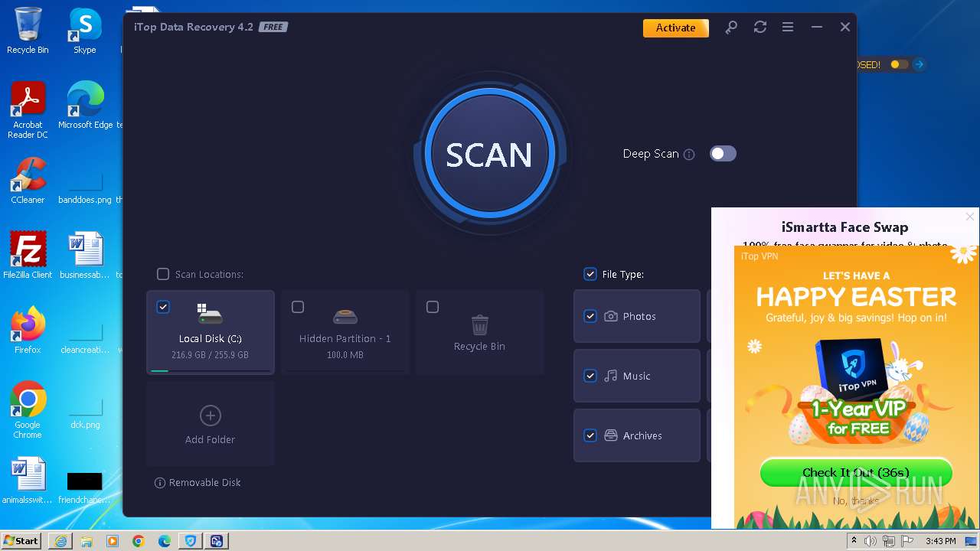980x551 pixels.
Task: Click the Recycle Bin trash icon in scanner
Action: click(480, 325)
